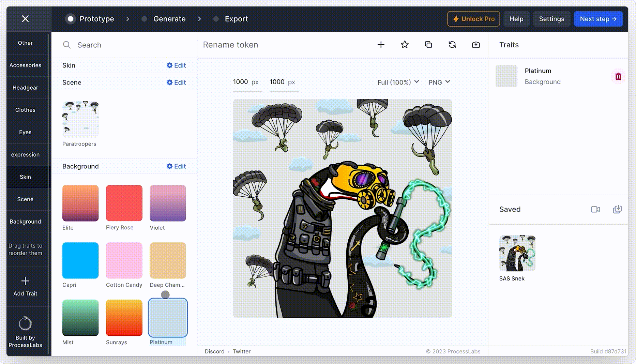Click the regenerate refresh icon

tap(452, 45)
